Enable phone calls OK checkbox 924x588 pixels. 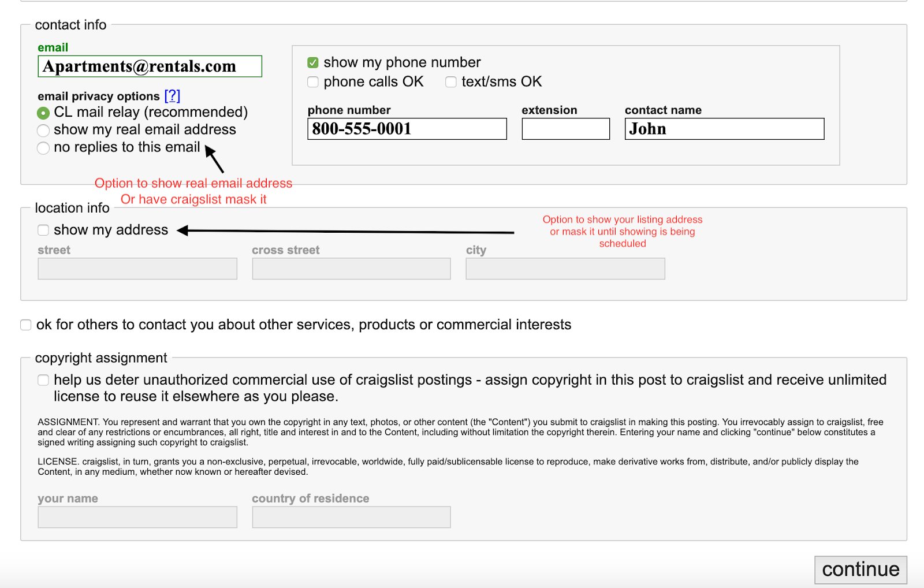pyautogui.click(x=313, y=82)
